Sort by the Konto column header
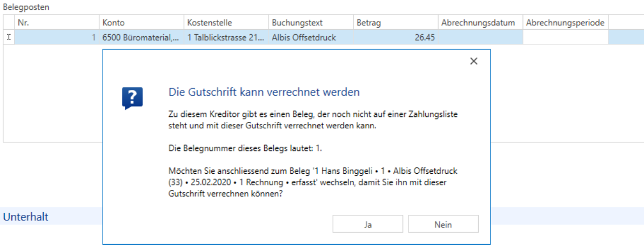Image resolution: width=644 pixels, height=249 pixels. pyautogui.click(x=142, y=23)
